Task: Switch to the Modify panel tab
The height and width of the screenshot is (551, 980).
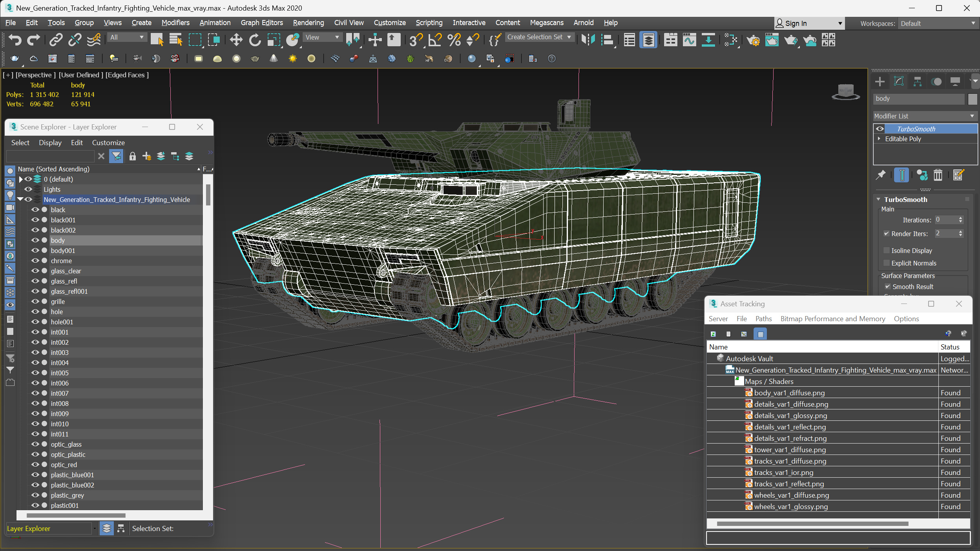Action: coord(898,81)
